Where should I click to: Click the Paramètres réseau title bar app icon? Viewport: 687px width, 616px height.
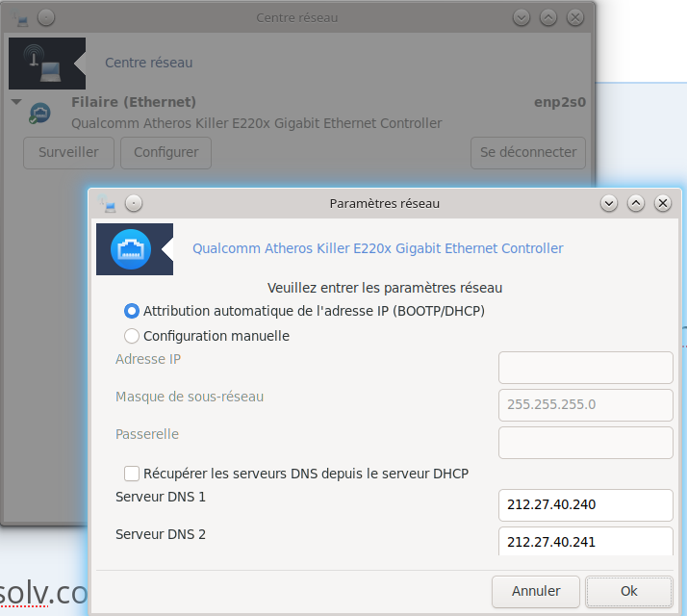[x=107, y=203]
